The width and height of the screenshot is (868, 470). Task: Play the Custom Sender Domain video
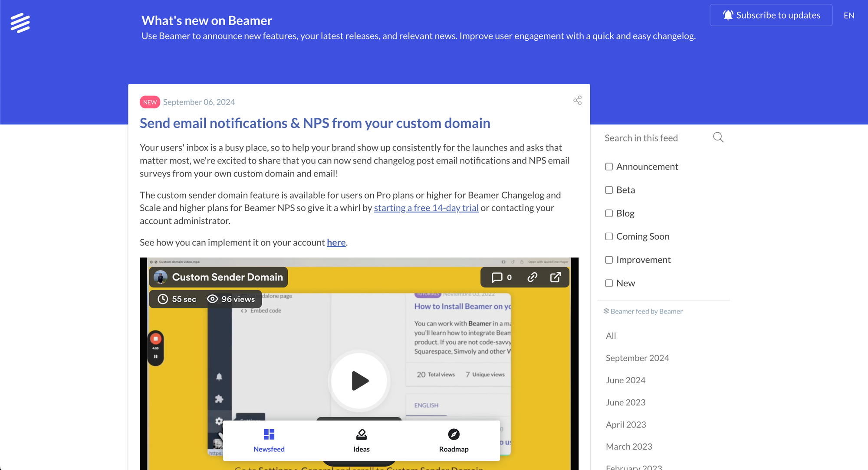point(359,381)
